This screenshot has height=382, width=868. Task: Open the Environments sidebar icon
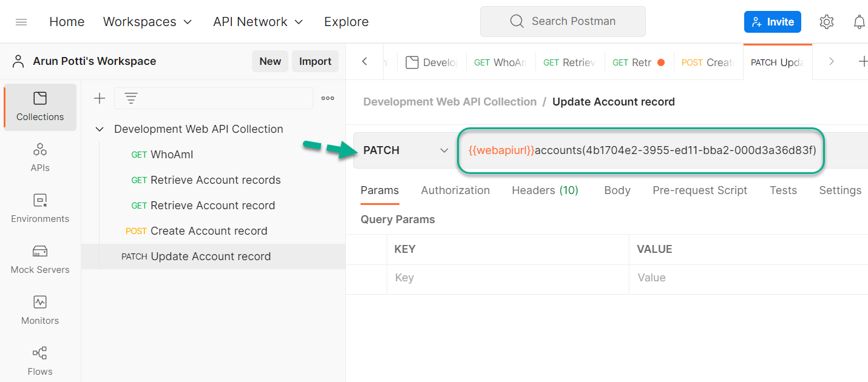pos(39,208)
